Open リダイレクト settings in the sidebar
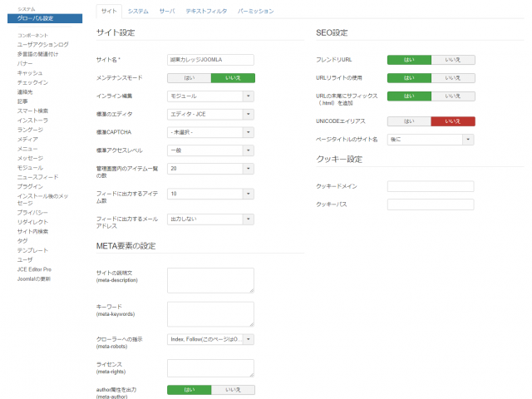The height and width of the screenshot is (399, 532). tap(32, 222)
